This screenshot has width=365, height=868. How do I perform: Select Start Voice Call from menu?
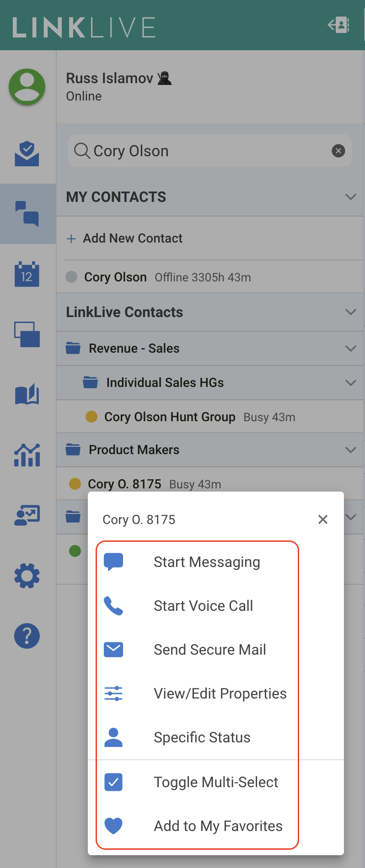(x=197, y=606)
